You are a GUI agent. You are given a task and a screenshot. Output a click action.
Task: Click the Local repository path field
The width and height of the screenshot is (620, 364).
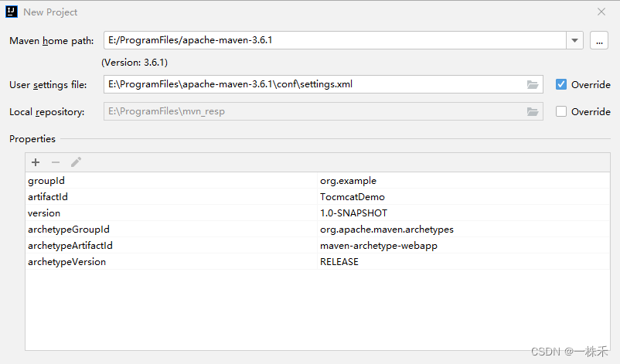point(323,111)
